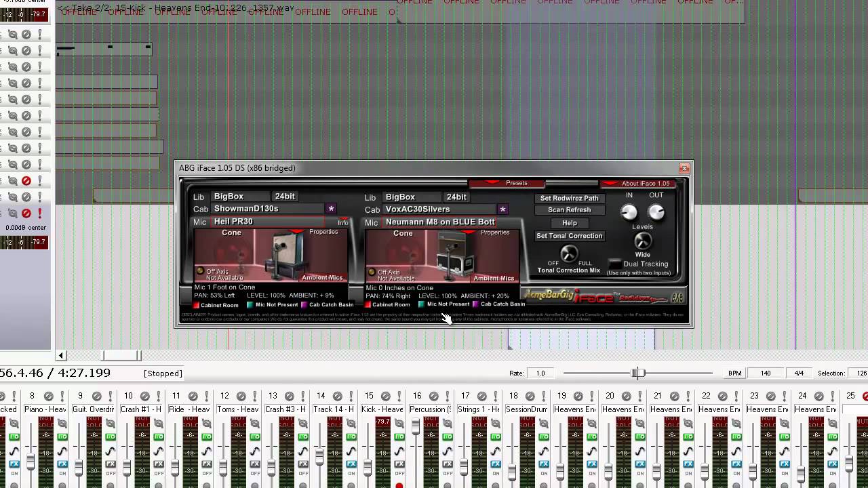The height and width of the screenshot is (488, 868).
Task: Click phase icon on track 10 Crash #1 strip
Action: click(159, 423)
